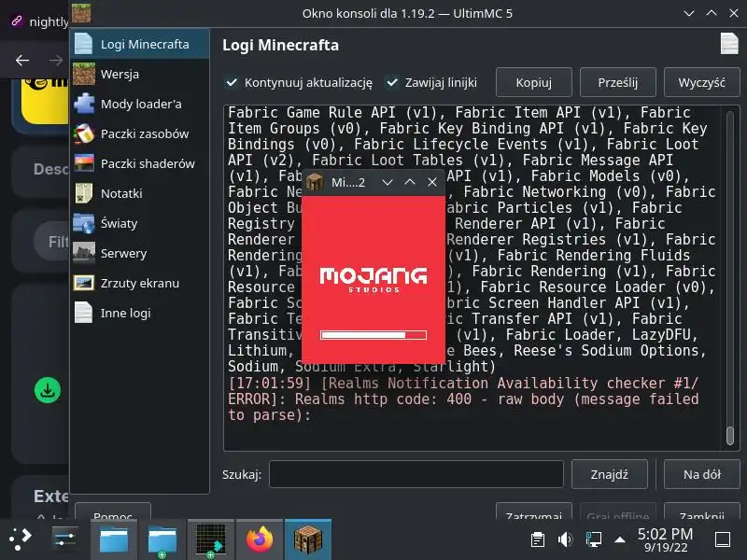Click the Minecraft window crafting table icon
The height and width of the screenshot is (560, 747).
click(x=315, y=182)
